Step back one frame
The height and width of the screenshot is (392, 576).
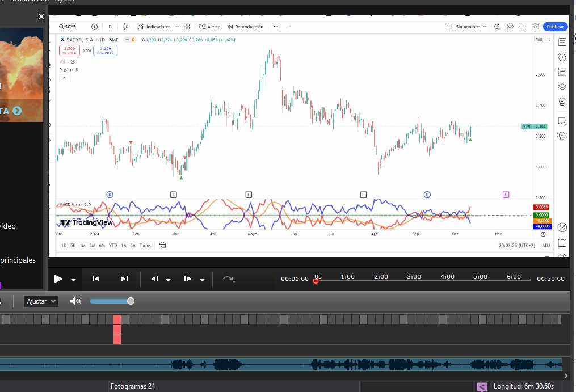click(x=154, y=279)
